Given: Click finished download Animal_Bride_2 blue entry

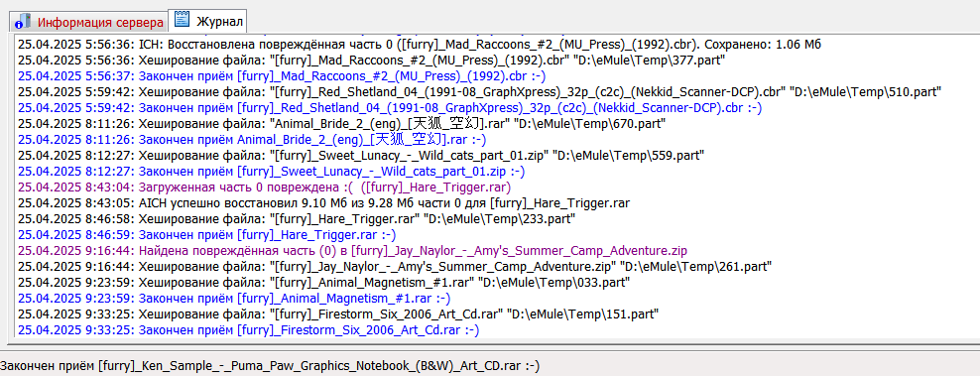Looking at the screenshot, I should tap(252, 140).
